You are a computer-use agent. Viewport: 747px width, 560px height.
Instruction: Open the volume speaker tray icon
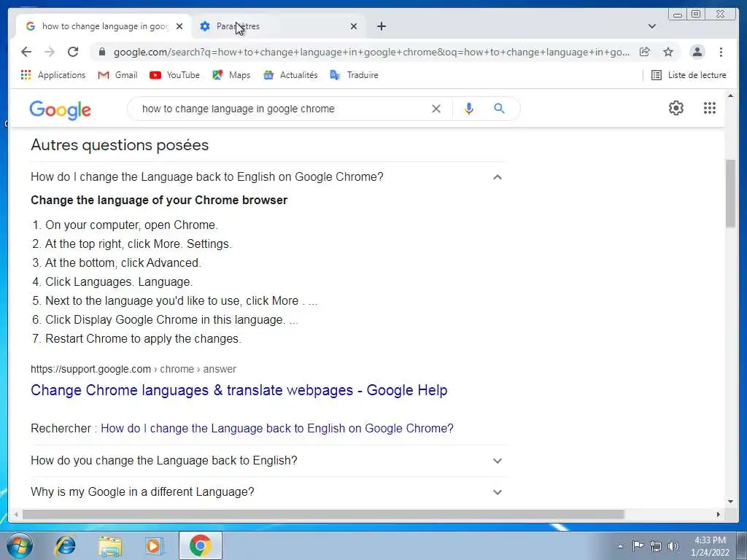point(673,546)
